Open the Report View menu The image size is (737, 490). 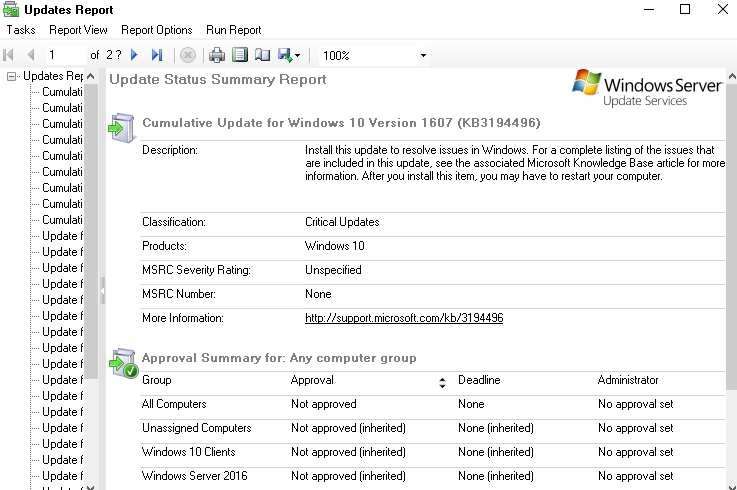[x=78, y=30]
